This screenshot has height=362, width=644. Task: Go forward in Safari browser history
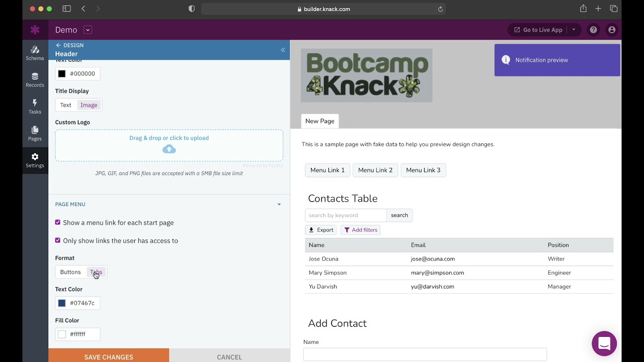click(98, 9)
